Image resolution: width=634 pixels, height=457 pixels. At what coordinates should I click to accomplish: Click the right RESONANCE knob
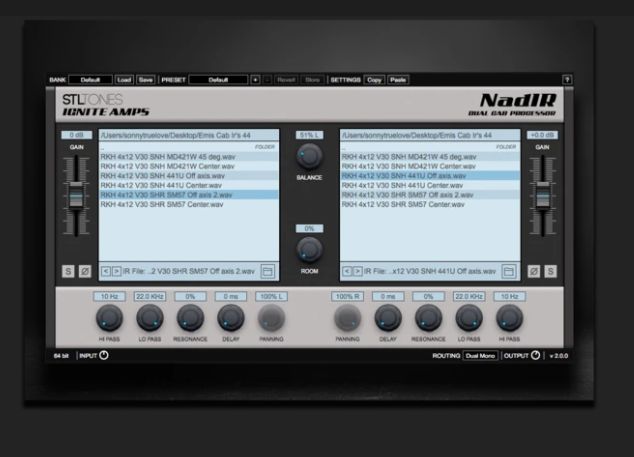pyautogui.click(x=428, y=318)
